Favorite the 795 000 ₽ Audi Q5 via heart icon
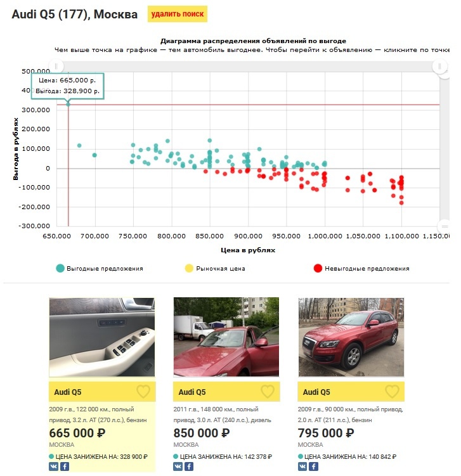Image resolution: width=461 pixels, height=476 pixels. [x=392, y=392]
